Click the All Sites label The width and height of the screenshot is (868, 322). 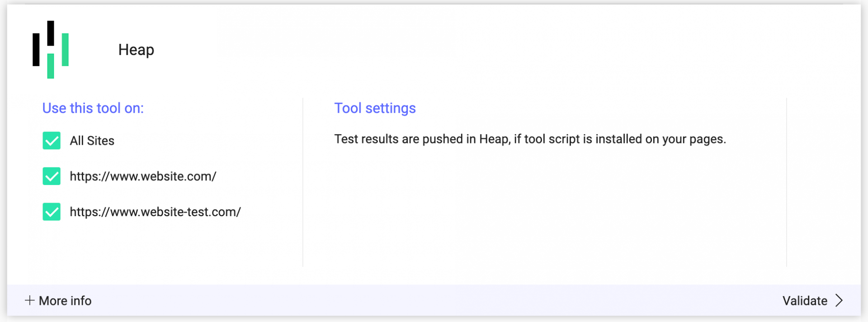92,141
